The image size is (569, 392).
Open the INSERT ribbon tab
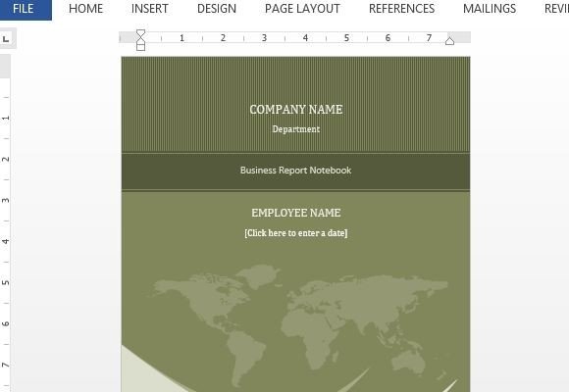(149, 9)
